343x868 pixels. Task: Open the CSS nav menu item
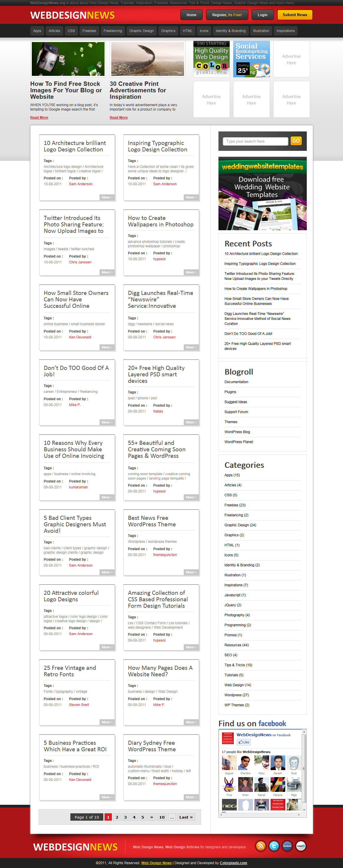[x=71, y=31]
